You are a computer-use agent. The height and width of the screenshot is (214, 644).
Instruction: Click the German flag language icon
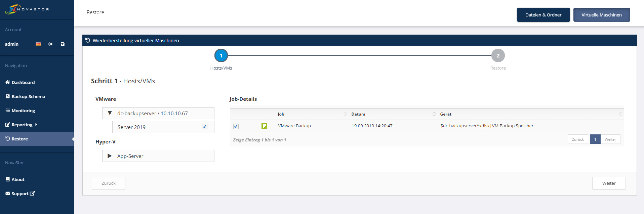tap(38, 44)
